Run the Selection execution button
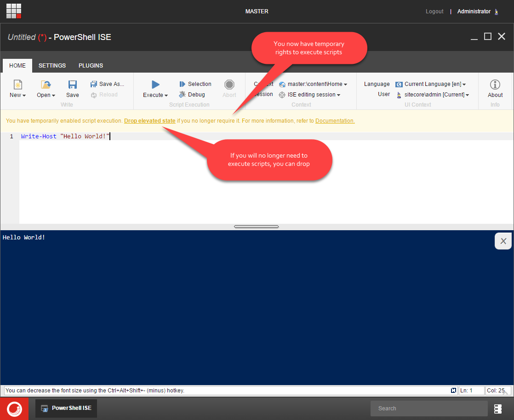514x420 pixels. coord(195,84)
